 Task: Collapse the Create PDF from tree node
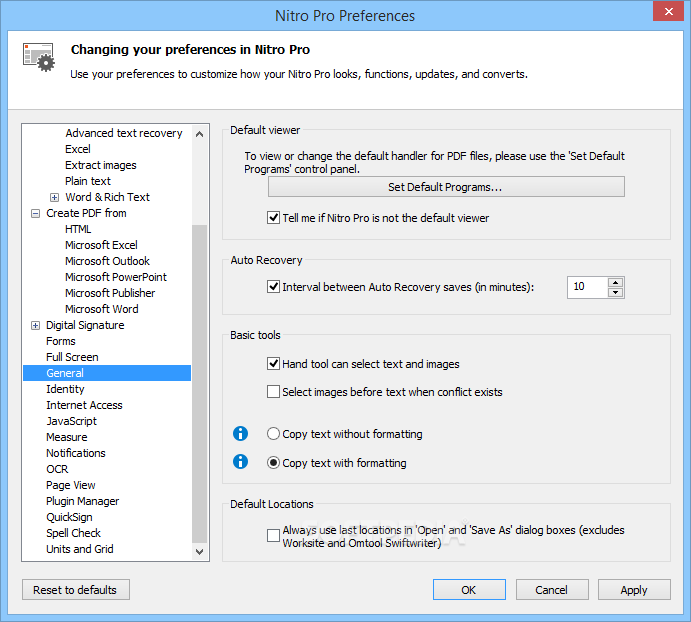coord(35,213)
